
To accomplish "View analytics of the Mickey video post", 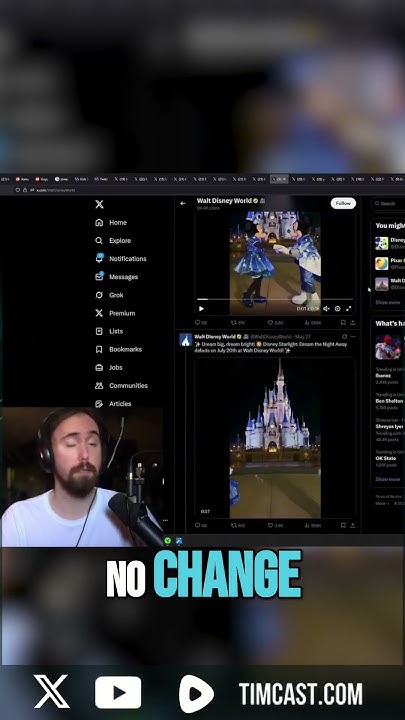I will [x=312, y=323].
